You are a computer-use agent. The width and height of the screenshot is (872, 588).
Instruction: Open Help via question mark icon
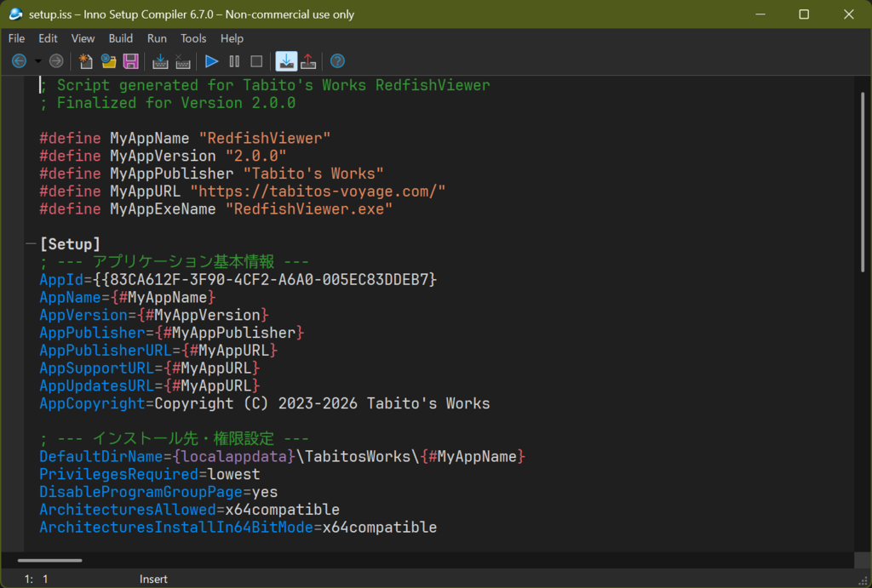tap(337, 61)
